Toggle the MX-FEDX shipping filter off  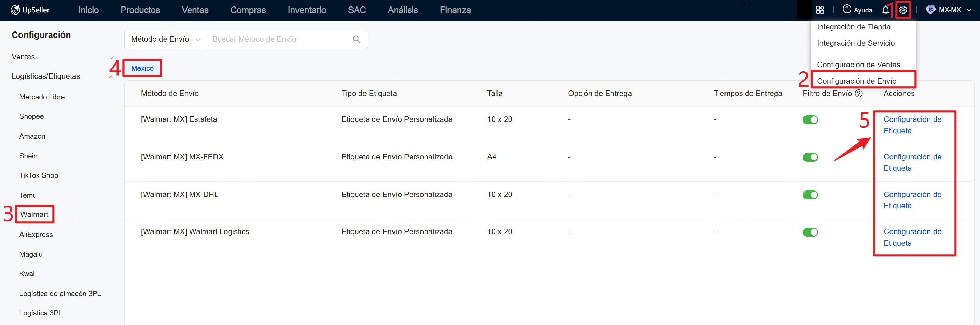pos(811,157)
